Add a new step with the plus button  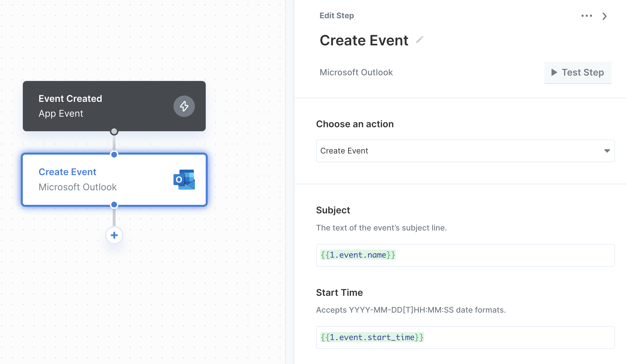pyautogui.click(x=114, y=235)
